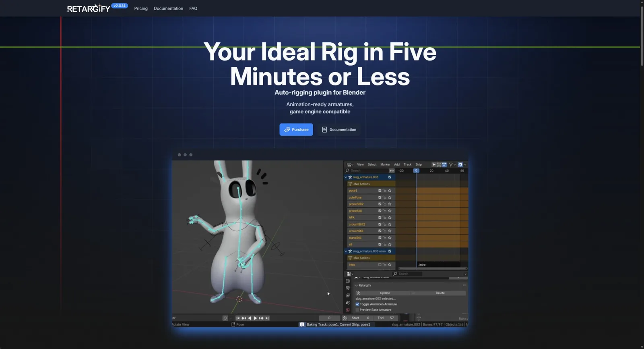Click the swap arrows icon beside Search
This screenshot has height=349, width=644.
pyautogui.click(x=392, y=170)
